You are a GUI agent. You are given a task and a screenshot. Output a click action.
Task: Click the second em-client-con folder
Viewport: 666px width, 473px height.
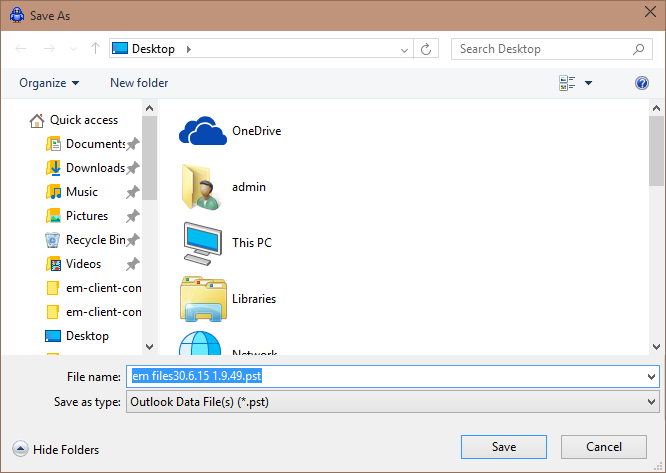pyautogui.click(x=93, y=312)
